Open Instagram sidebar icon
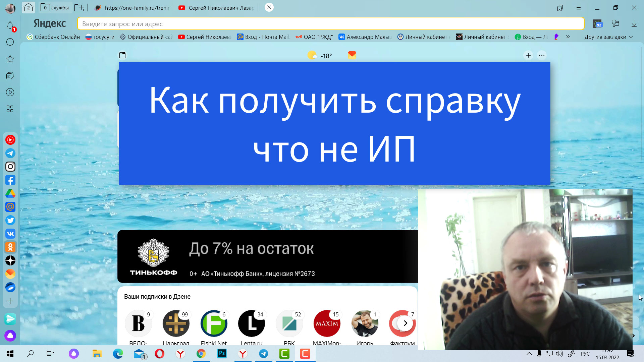This screenshot has width=644, height=362. (x=10, y=167)
